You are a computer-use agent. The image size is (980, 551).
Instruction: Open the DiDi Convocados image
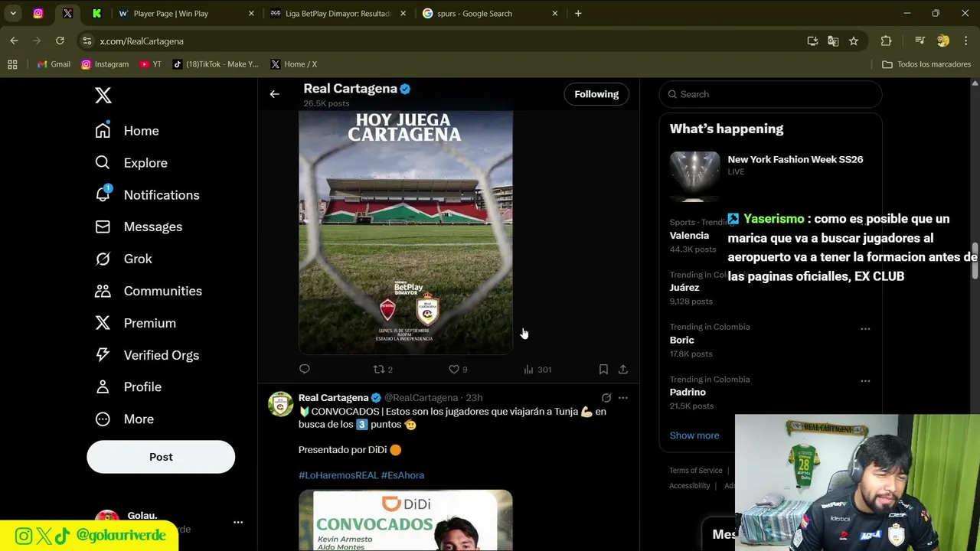coord(406,520)
